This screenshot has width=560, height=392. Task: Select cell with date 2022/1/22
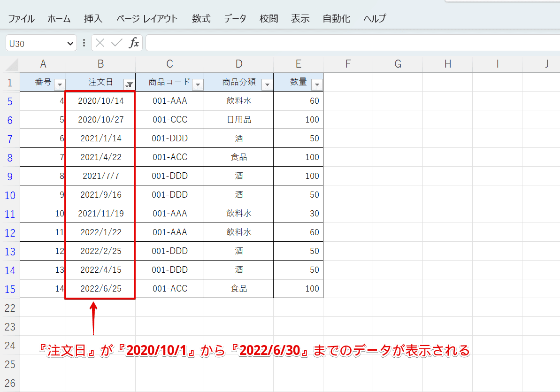pos(101,232)
